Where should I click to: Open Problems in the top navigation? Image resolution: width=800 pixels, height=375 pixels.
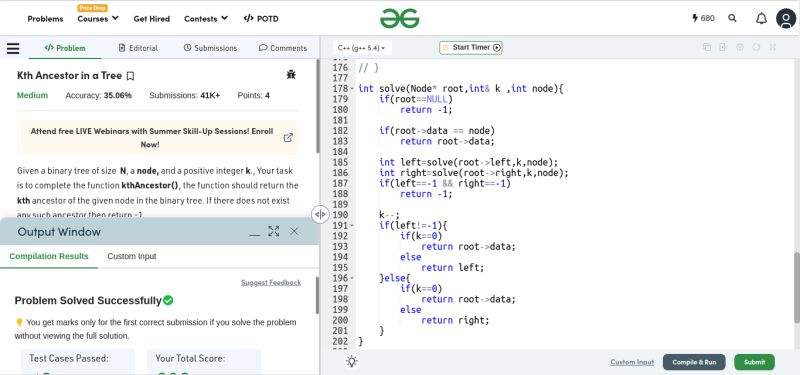click(x=45, y=18)
